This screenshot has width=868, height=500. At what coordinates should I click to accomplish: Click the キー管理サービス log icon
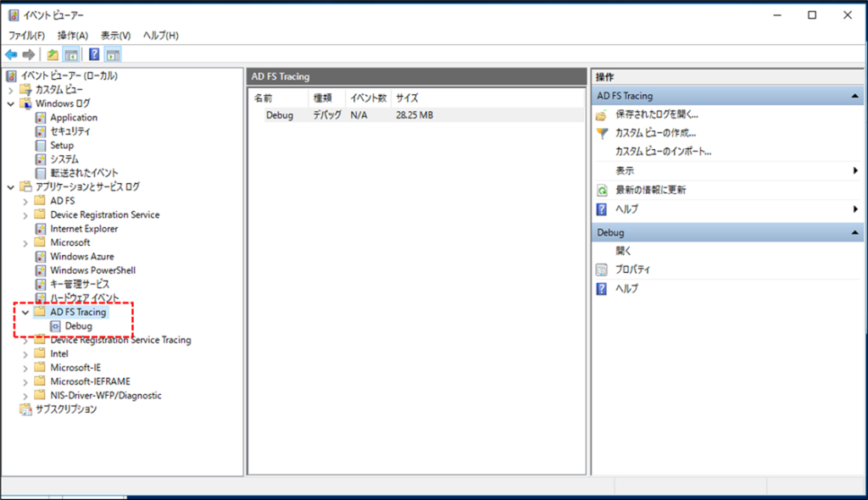point(41,284)
